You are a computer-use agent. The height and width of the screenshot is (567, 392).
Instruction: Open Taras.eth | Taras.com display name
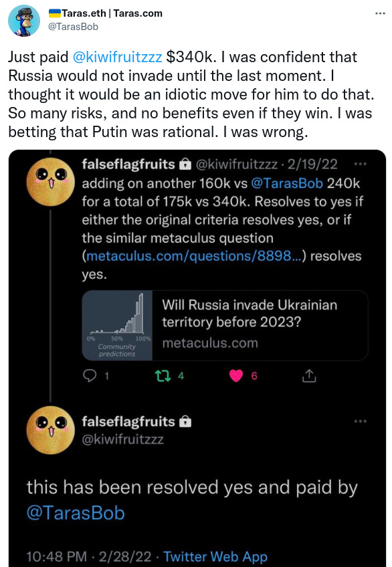coord(105,13)
